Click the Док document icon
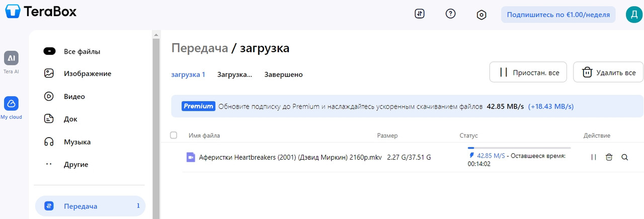The height and width of the screenshot is (219, 644). click(49, 119)
